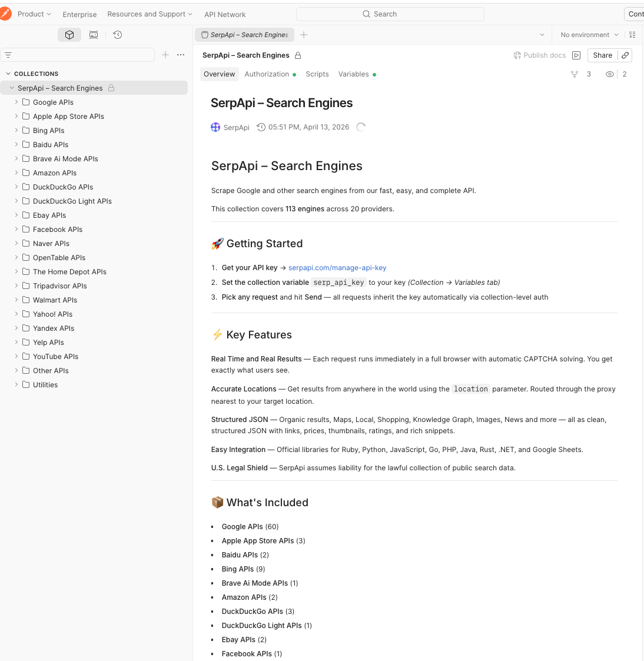Switch to the Overview tab

(219, 74)
